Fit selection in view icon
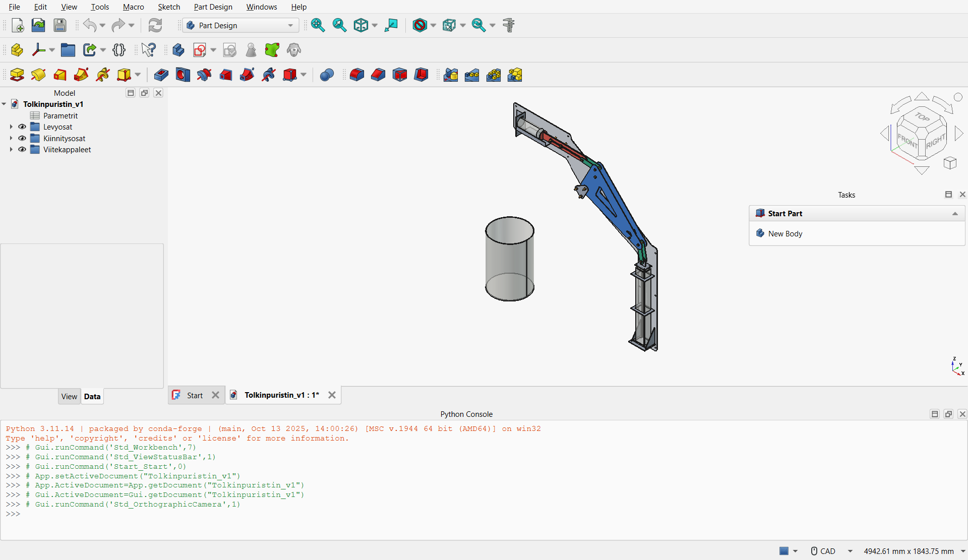The height and width of the screenshot is (560, 968). [340, 25]
